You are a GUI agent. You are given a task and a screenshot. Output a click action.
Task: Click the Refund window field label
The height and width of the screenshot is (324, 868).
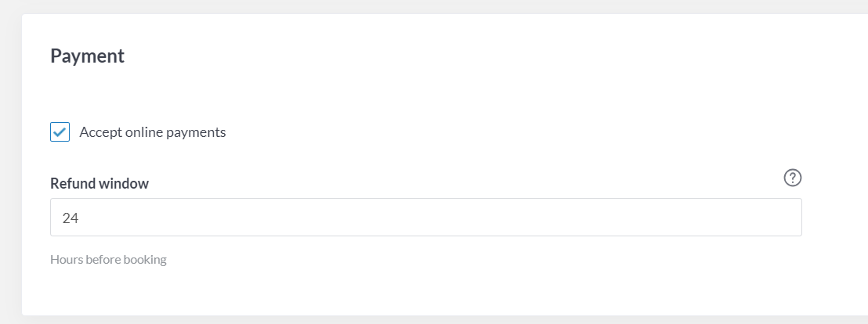[x=99, y=184]
